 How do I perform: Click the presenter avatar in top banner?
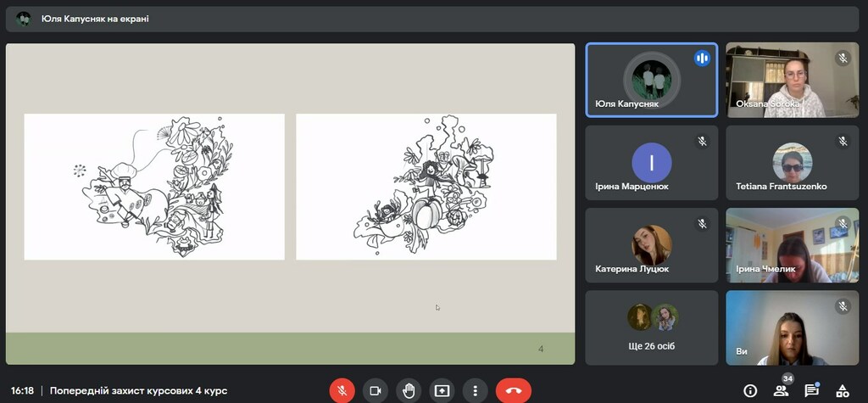tap(24, 19)
